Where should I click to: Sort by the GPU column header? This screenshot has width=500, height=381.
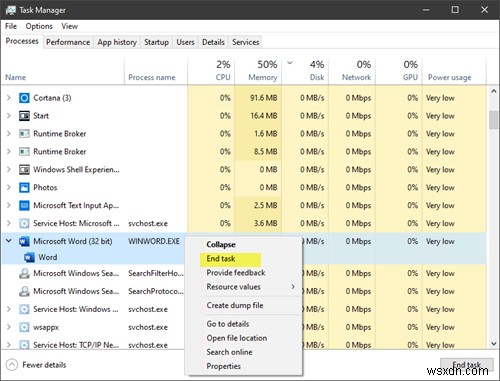399,71
